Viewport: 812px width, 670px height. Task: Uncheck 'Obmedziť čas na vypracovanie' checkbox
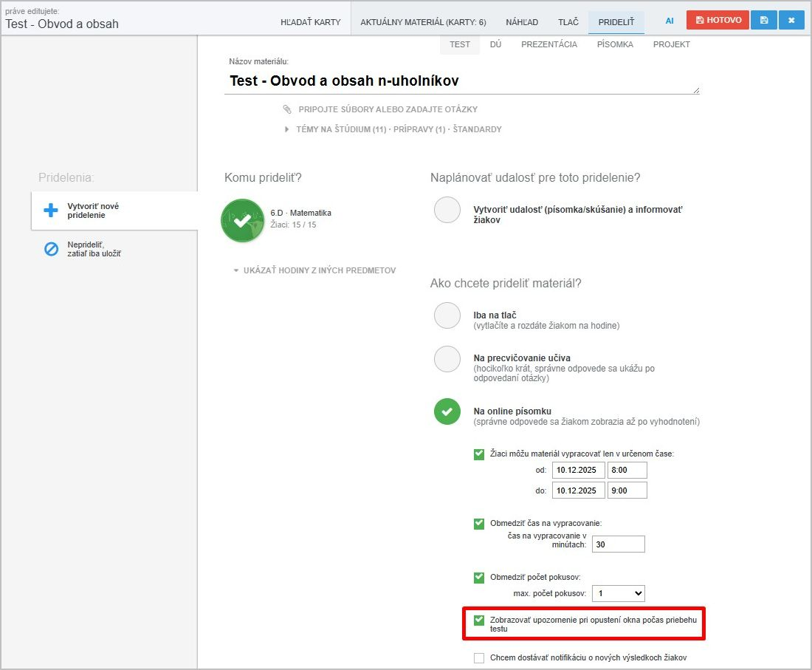click(479, 524)
